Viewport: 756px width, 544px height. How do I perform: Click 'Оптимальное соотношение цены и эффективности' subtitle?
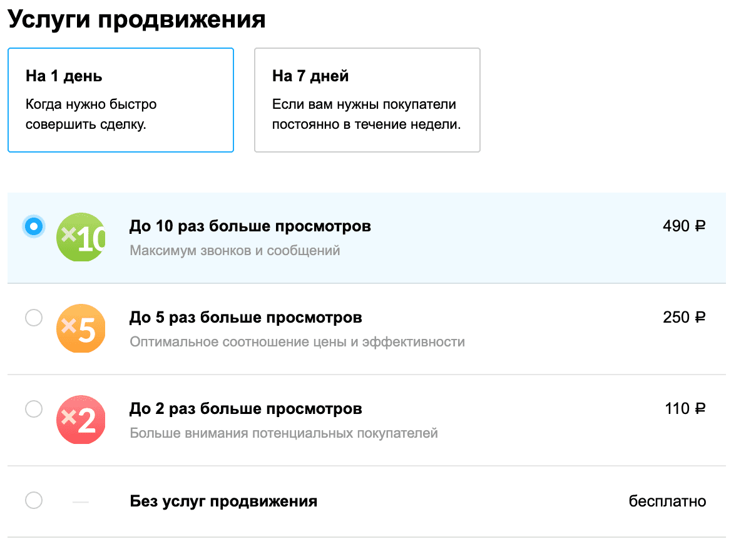coord(297,342)
